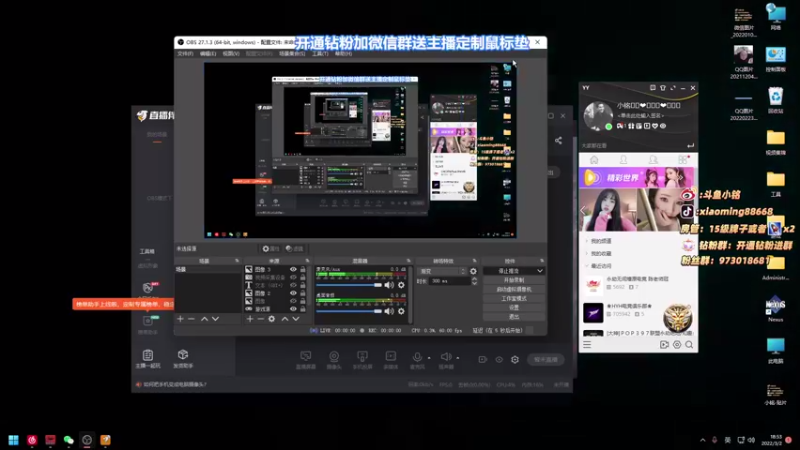Click the share icon in the streaming assistant window
Screen dimensions: 800x450
click(558, 140)
